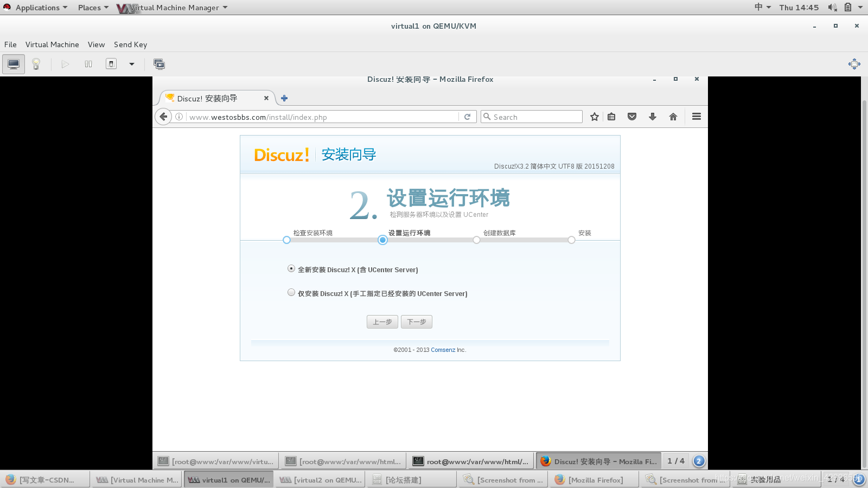Bookmark this page with star icon
This screenshot has height=488, width=868.
(x=595, y=117)
